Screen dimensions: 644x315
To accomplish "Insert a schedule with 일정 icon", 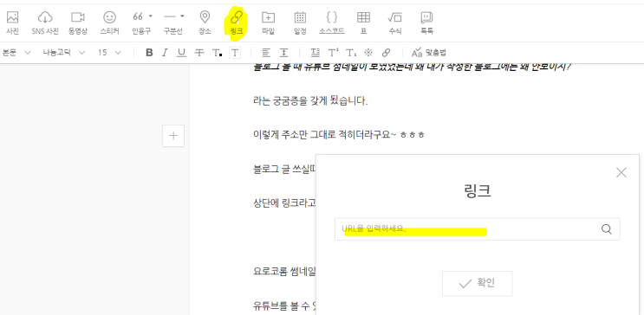I will [300, 22].
